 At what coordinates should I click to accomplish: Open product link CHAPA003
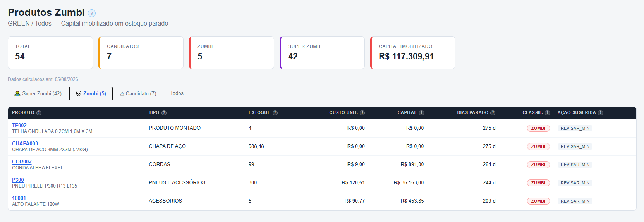[x=25, y=143]
